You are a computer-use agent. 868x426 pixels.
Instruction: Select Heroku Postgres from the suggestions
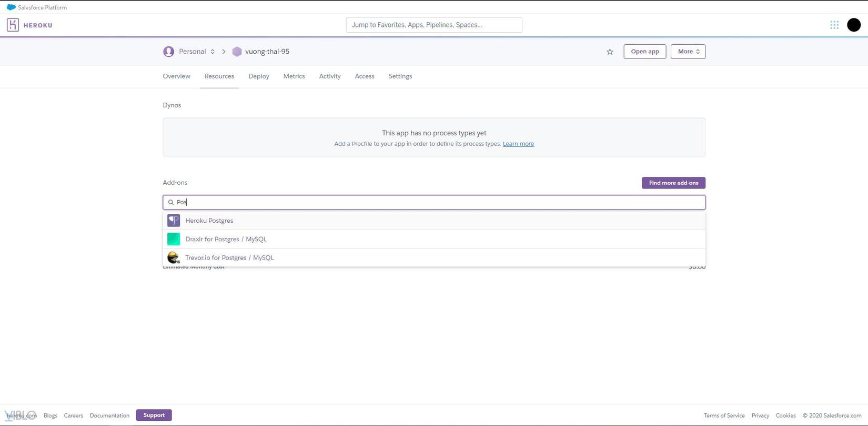pyautogui.click(x=434, y=221)
